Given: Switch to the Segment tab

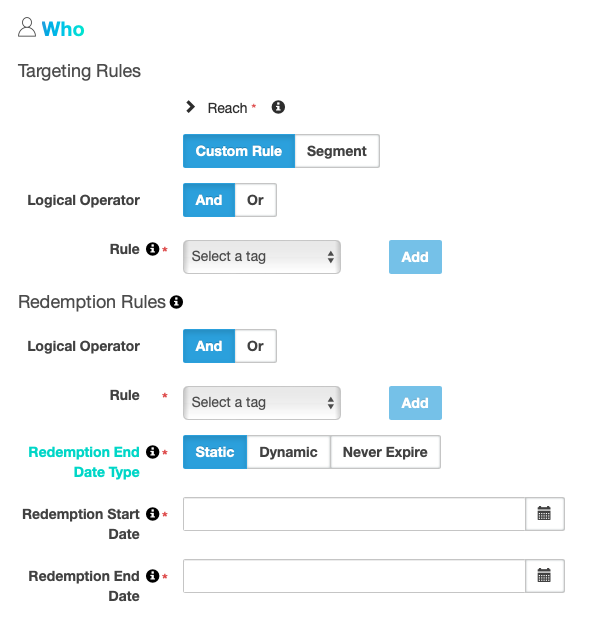Looking at the screenshot, I should (337, 151).
